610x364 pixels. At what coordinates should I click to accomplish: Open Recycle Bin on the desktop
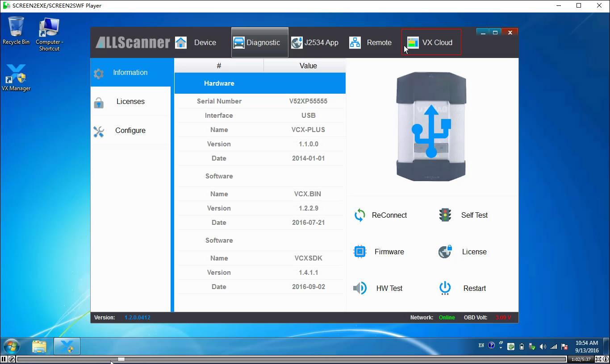point(16,30)
